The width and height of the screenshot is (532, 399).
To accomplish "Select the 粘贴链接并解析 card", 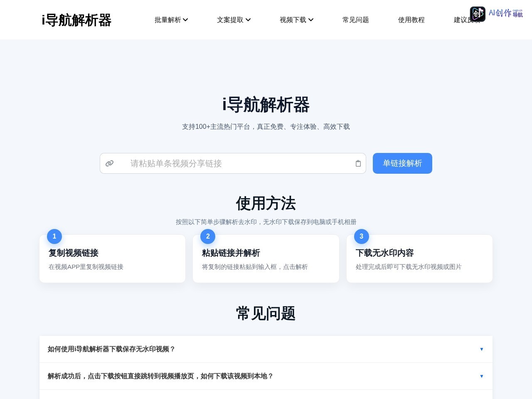I will (266, 259).
